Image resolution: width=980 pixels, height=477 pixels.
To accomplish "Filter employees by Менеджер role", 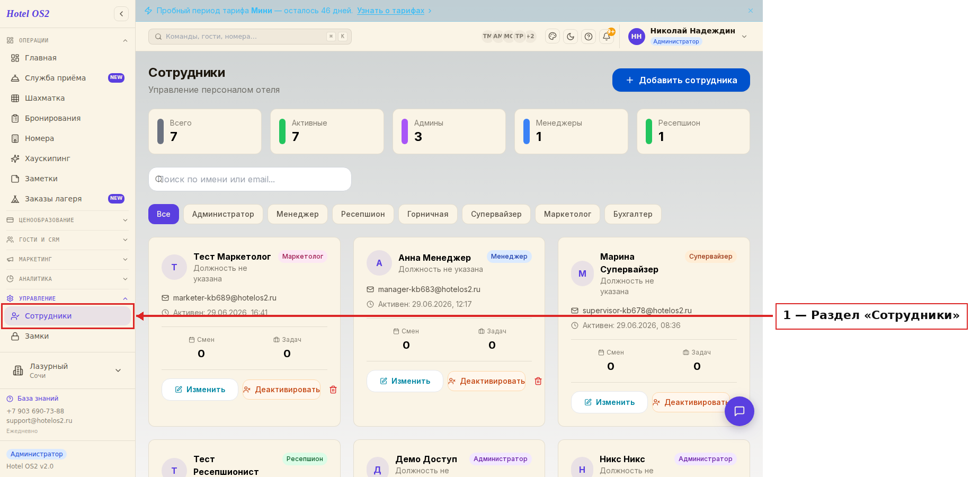I will 298,214.
